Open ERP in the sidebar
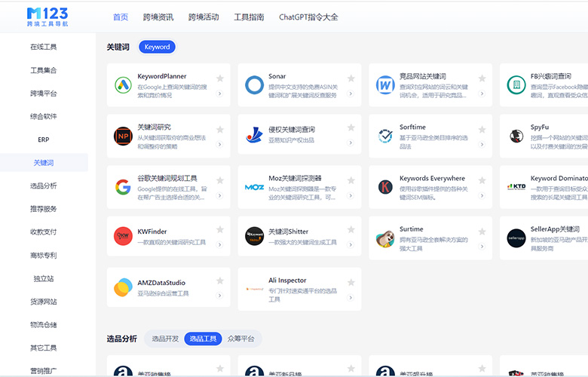The height and width of the screenshot is (377, 588). point(44,139)
